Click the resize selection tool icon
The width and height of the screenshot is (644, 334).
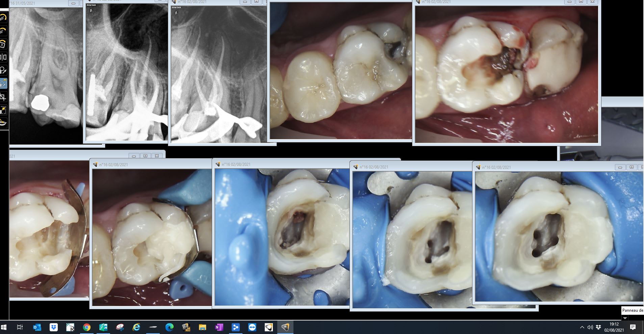[x=3, y=110]
